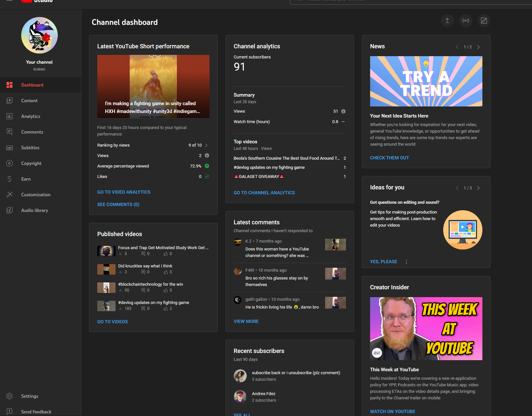This screenshot has width=532, height=416.
Task: Open Copyright in the sidebar
Action: [40, 163]
